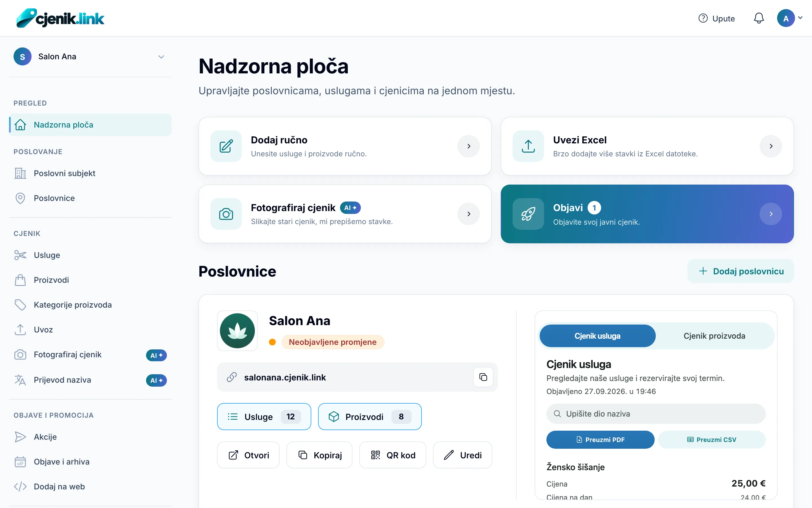The image size is (812, 508).
Task: Click the salonana.cjenik.link link text
Action: click(x=285, y=377)
